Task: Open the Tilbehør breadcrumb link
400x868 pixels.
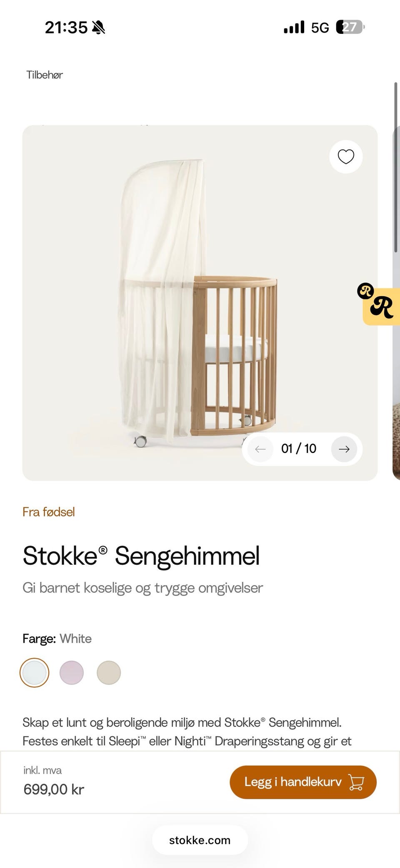Action: coord(45,75)
